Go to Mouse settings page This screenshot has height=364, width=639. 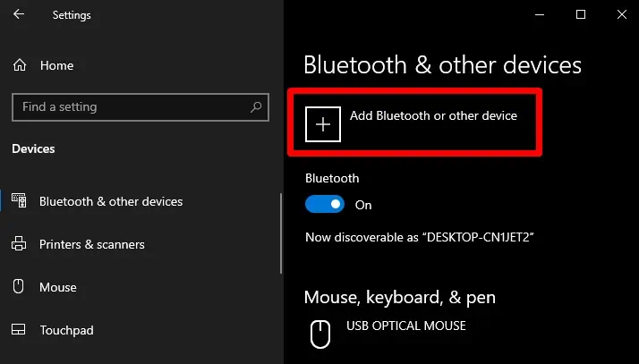coord(58,287)
